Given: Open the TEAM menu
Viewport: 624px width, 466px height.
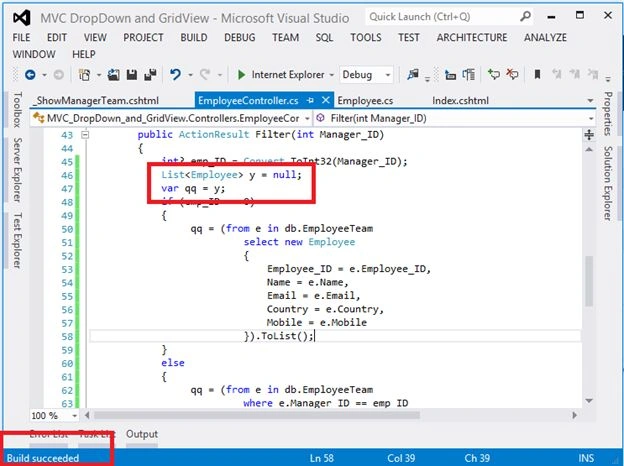Looking at the screenshot, I should 285,37.
